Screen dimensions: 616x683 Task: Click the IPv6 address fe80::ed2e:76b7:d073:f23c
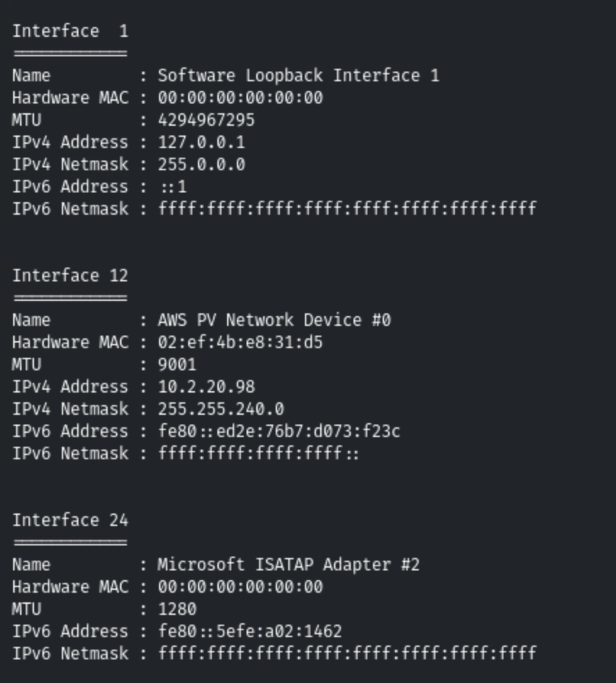pyautogui.click(x=279, y=431)
